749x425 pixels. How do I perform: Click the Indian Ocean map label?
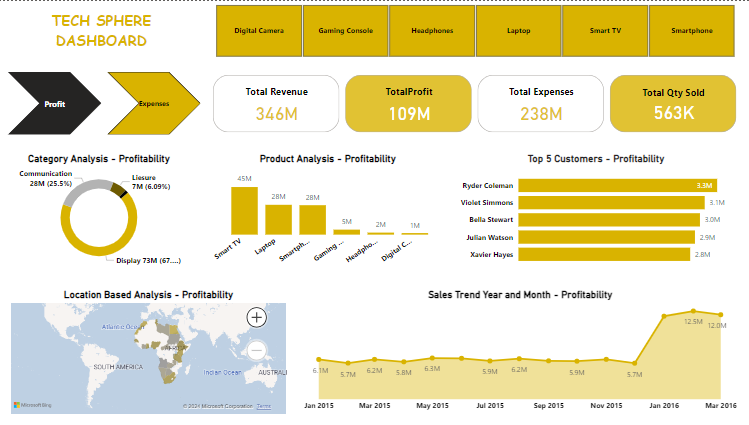(222, 372)
